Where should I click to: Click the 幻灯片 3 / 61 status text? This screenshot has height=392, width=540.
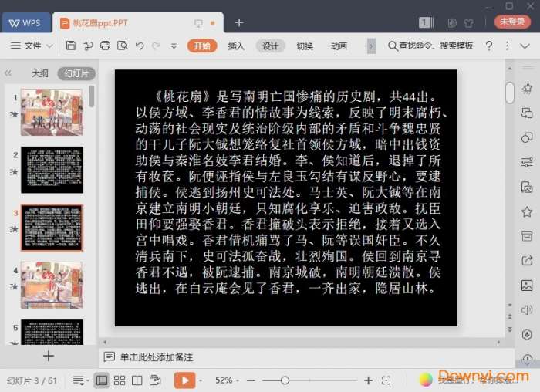[x=32, y=380]
